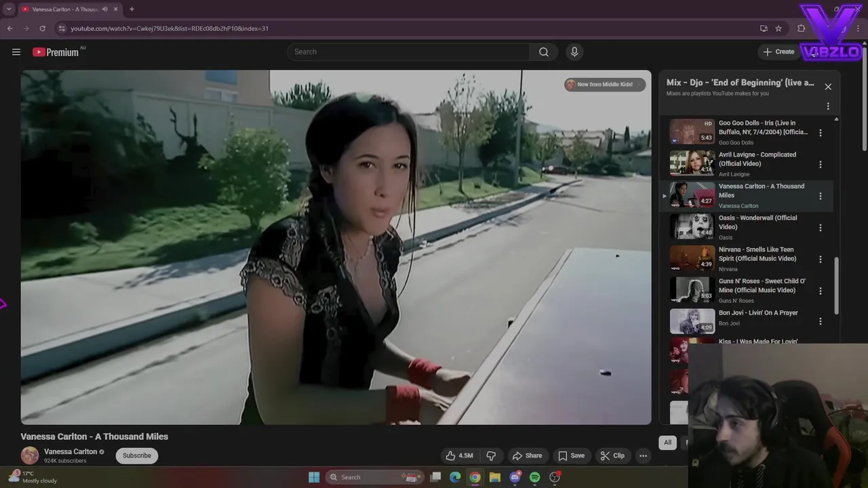The width and height of the screenshot is (868, 488).
Task: Click the 'New from Middle Kids!' card
Action: click(604, 84)
